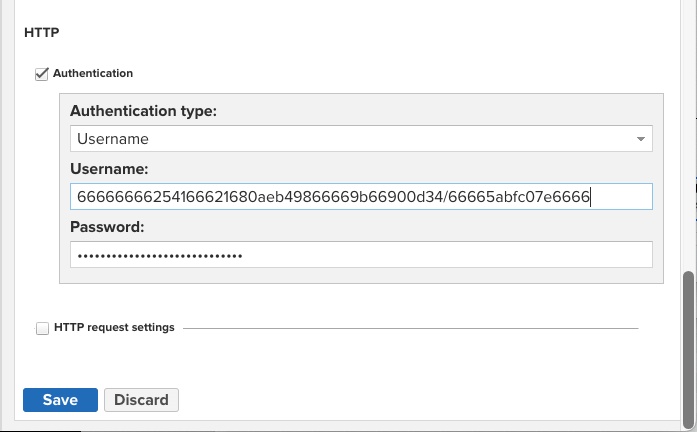This screenshot has width=697, height=432.
Task: Click the Password field label
Action: 107,226
